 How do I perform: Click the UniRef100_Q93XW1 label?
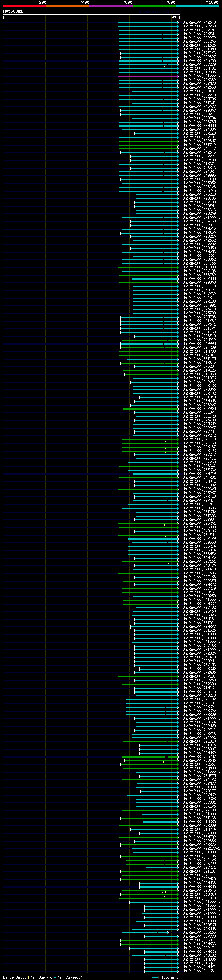(199, 91)
